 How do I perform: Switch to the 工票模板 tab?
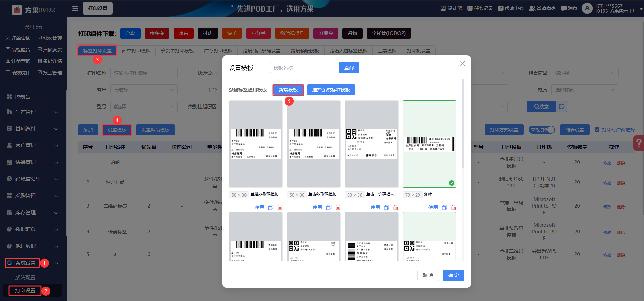click(387, 51)
